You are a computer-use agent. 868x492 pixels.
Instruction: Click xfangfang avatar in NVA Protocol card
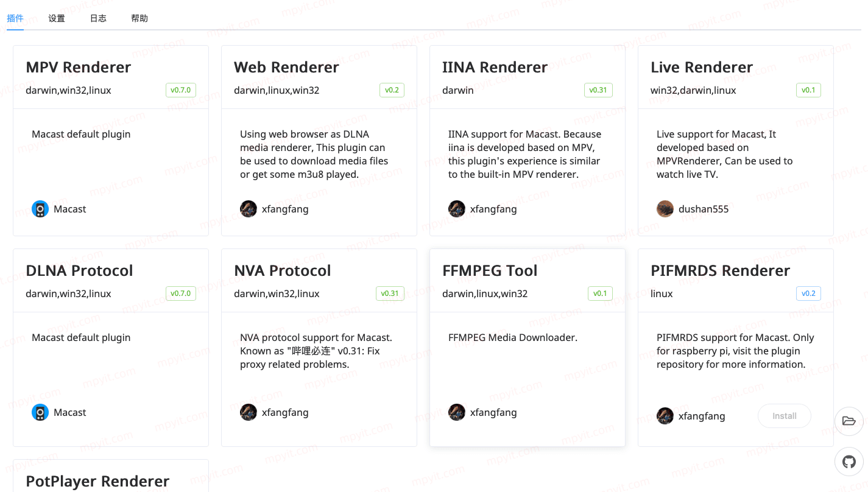click(x=249, y=412)
